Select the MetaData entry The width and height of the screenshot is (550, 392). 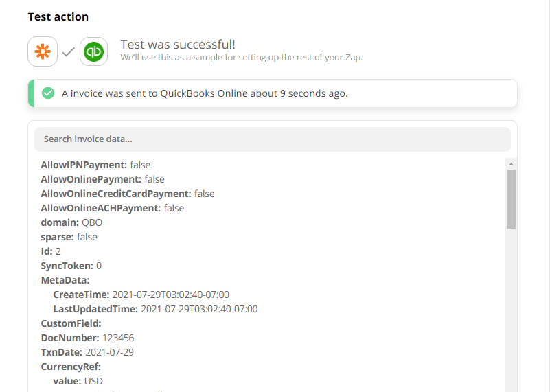point(65,280)
